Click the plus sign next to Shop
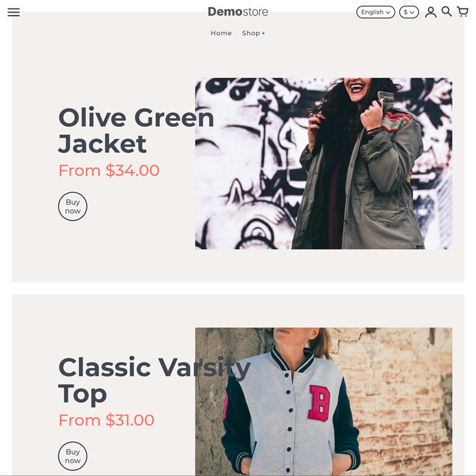The image size is (476, 476). [x=263, y=33]
